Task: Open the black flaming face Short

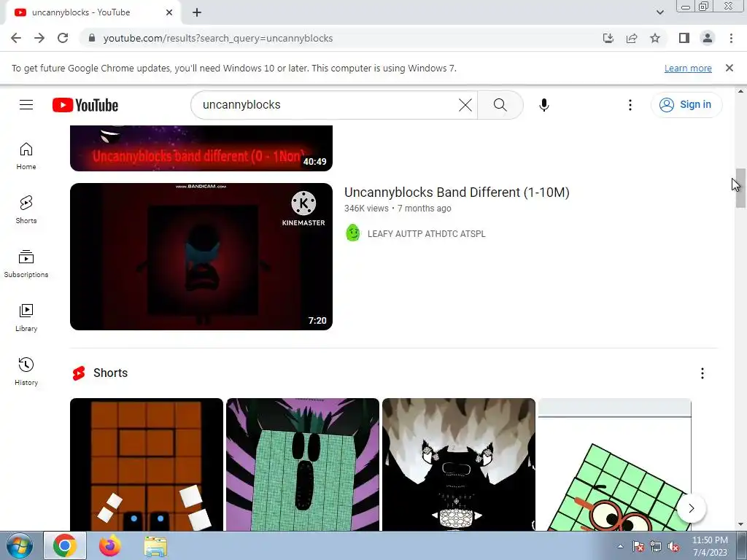Action: [x=459, y=464]
